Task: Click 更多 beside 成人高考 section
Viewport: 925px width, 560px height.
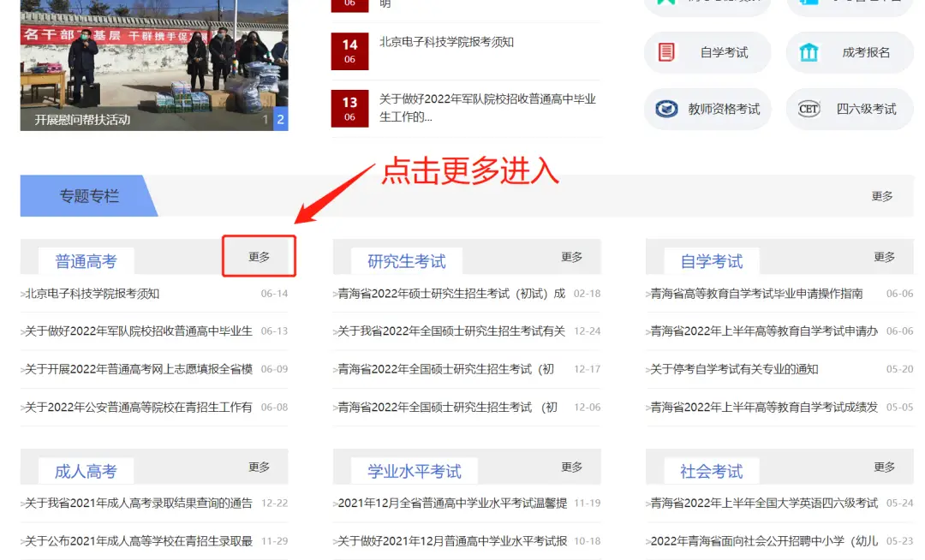Action: [x=260, y=467]
